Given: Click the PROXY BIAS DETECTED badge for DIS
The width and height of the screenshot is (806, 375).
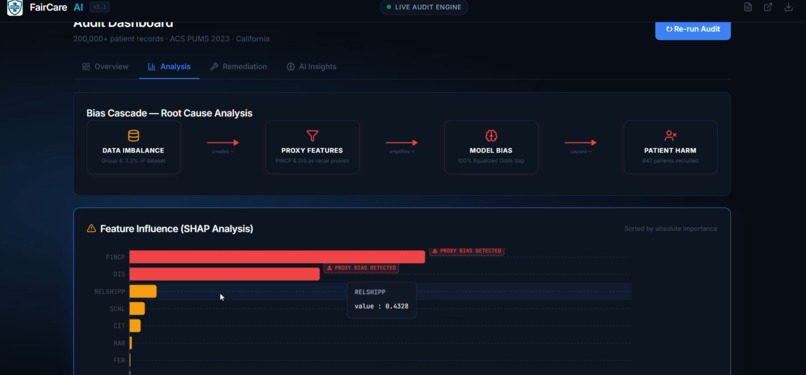Looking at the screenshot, I should (361, 268).
